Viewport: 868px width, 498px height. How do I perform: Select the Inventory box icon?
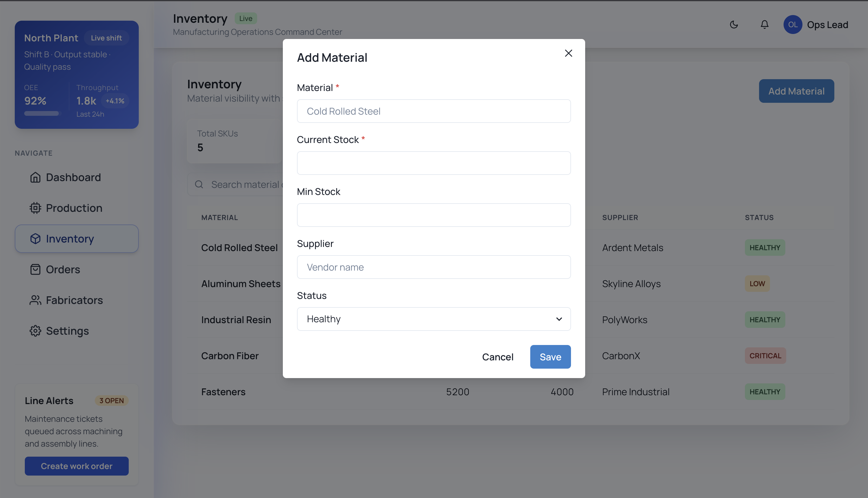(35, 238)
